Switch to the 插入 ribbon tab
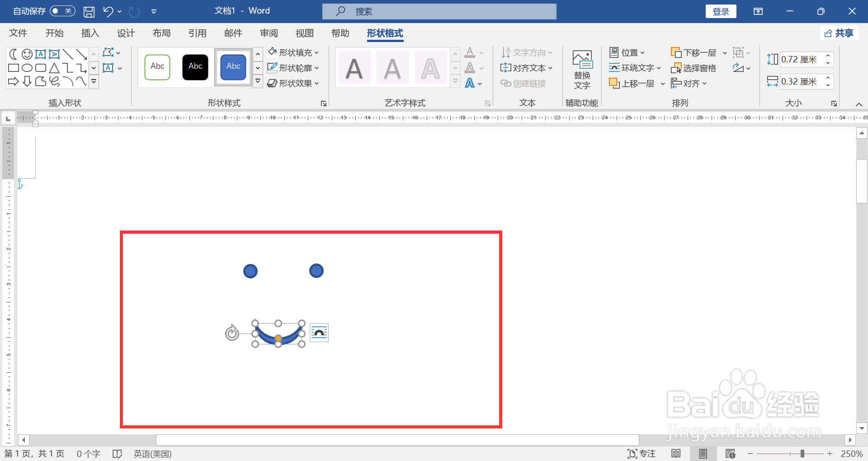 [x=90, y=33]
